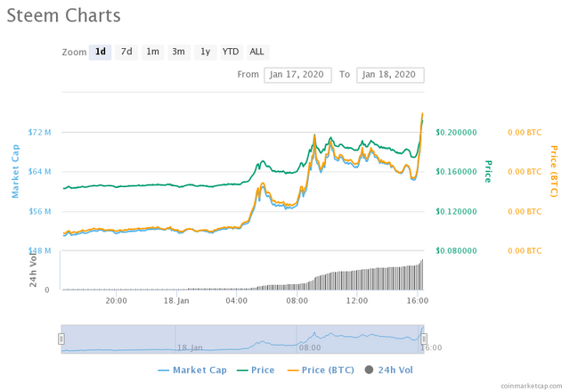Click the 16:00 main time axis label
Viewport: 570px width, 392px height.
coord(418,301)
